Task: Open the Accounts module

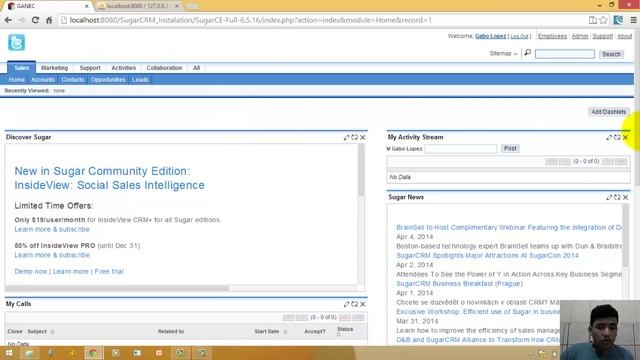Action: 43,80
